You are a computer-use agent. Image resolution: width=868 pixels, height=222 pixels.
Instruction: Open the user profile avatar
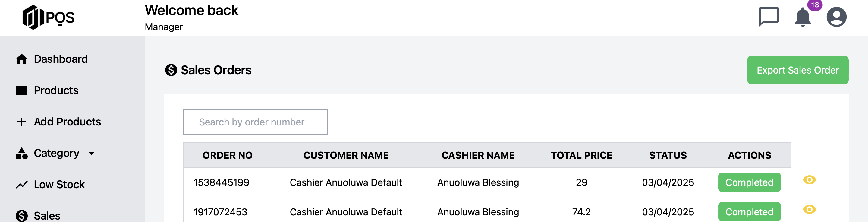point(836,17)
